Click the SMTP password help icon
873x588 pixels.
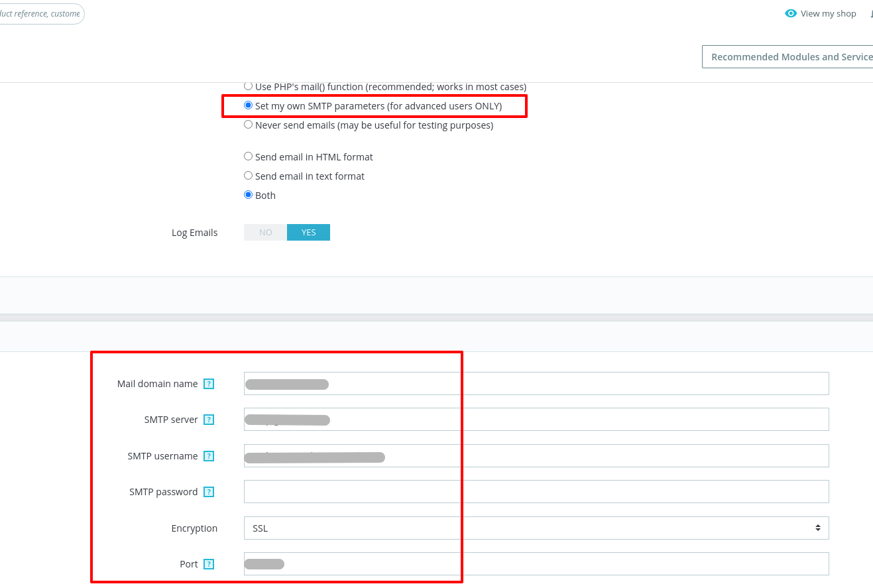pyautogui.click(x=209, y=492)
